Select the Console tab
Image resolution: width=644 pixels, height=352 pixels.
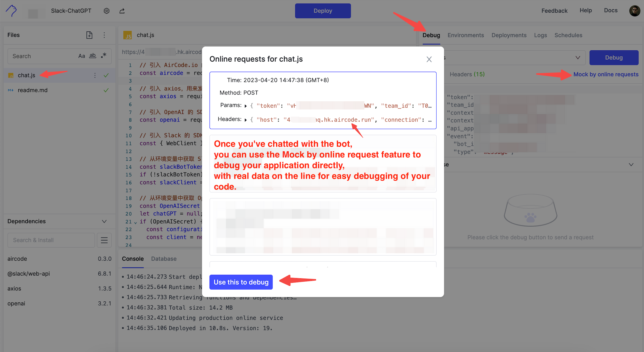[x=133, y=259]
